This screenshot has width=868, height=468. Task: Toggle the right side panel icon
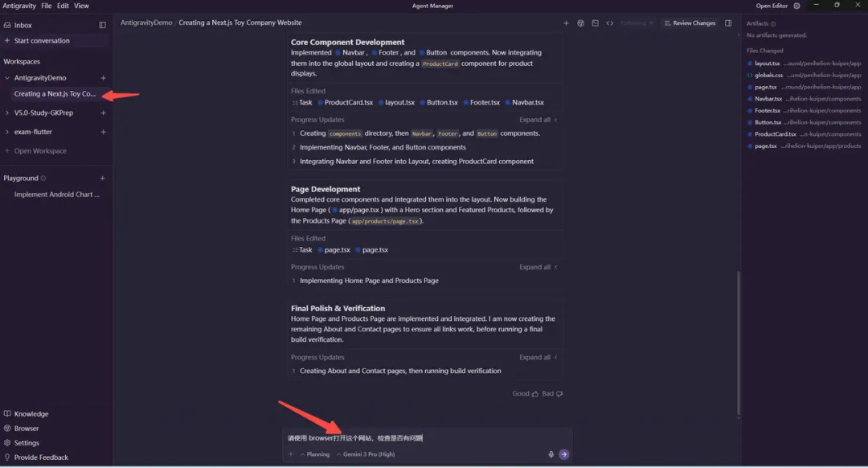pyautogui.click(x=728, y=23)
